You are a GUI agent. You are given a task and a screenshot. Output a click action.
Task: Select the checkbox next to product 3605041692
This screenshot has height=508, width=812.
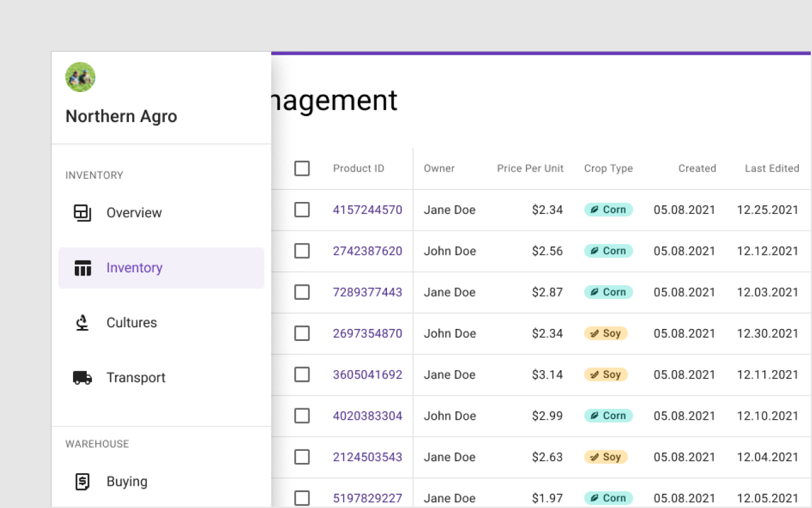click(302, 375)
